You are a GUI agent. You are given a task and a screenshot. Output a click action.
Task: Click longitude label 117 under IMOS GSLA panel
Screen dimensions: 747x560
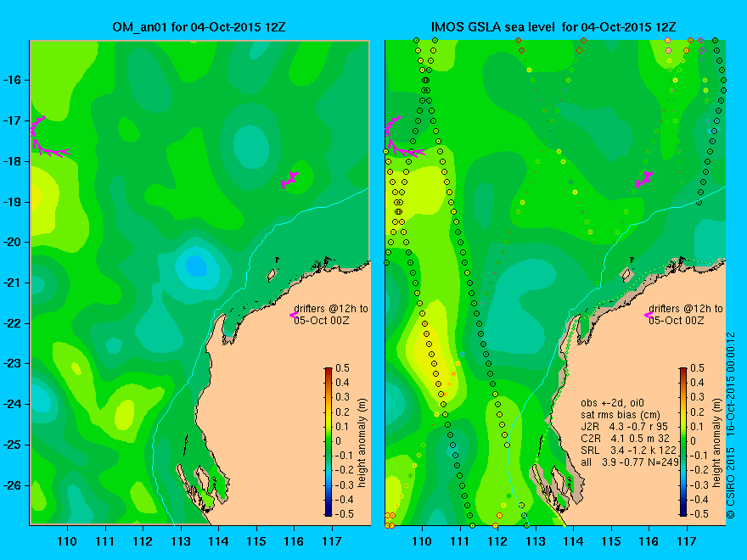[x=687, y=541]
